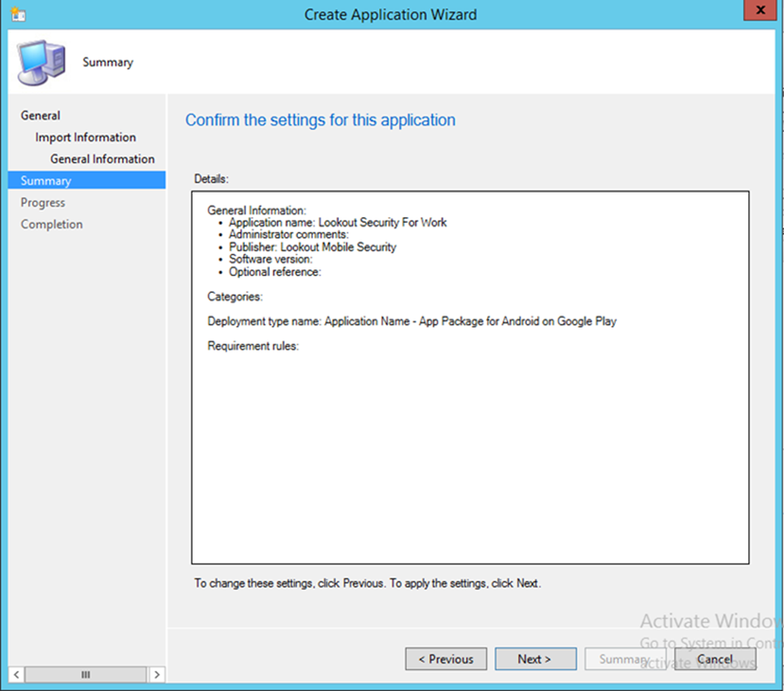Select the highlighted Summary step
The height and width of the screenshot is (691, 784).
(86, 180)
